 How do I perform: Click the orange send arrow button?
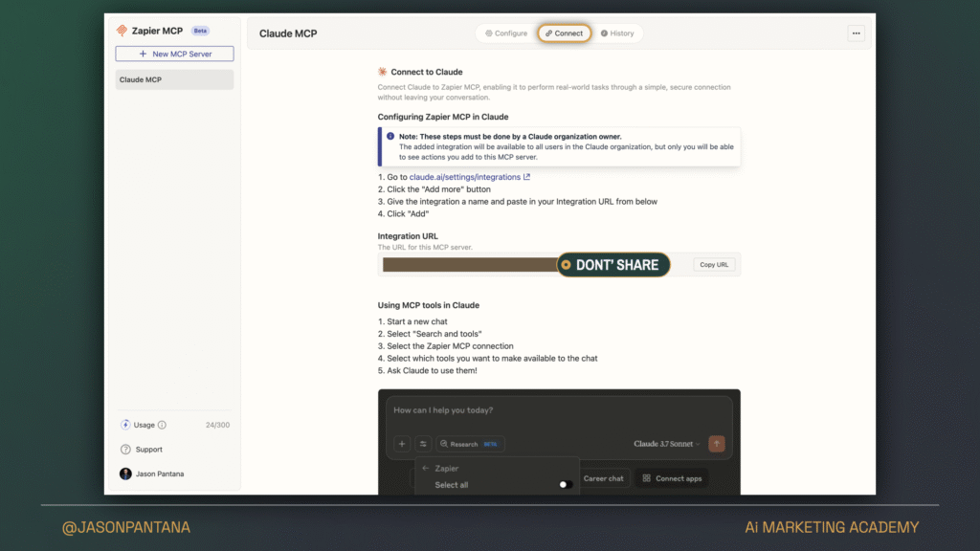[x=716, y=444]
